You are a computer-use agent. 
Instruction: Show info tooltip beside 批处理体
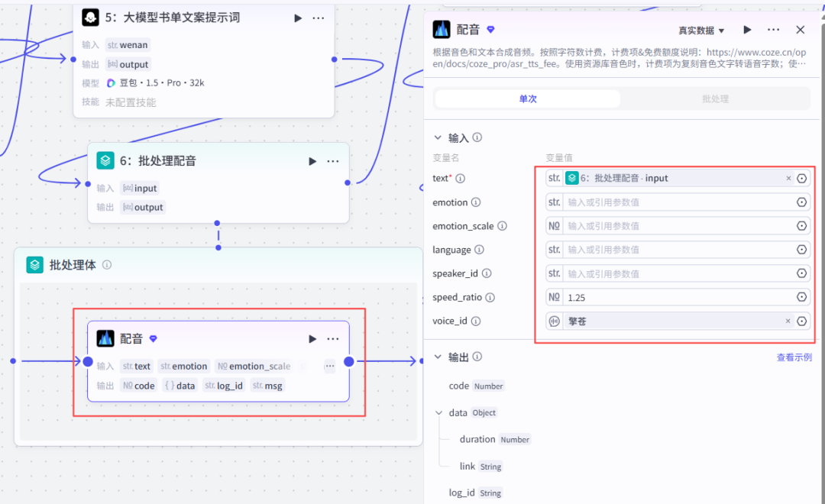[x=107, y=265]
